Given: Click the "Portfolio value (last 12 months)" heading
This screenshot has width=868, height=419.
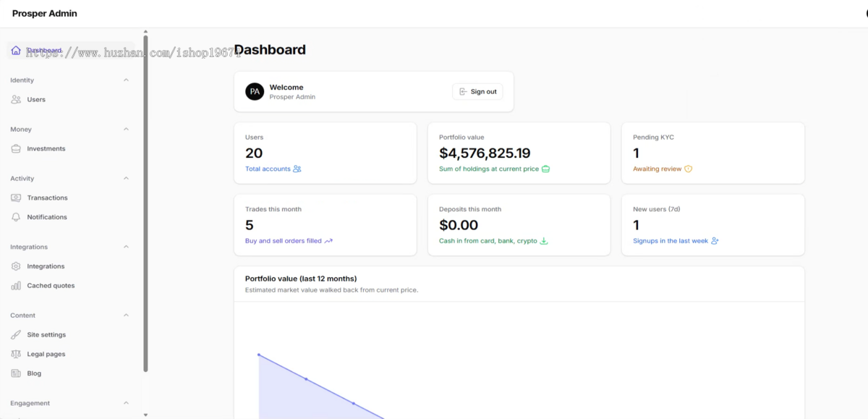Looking at the screenshot, I should [x=301, y=279].
